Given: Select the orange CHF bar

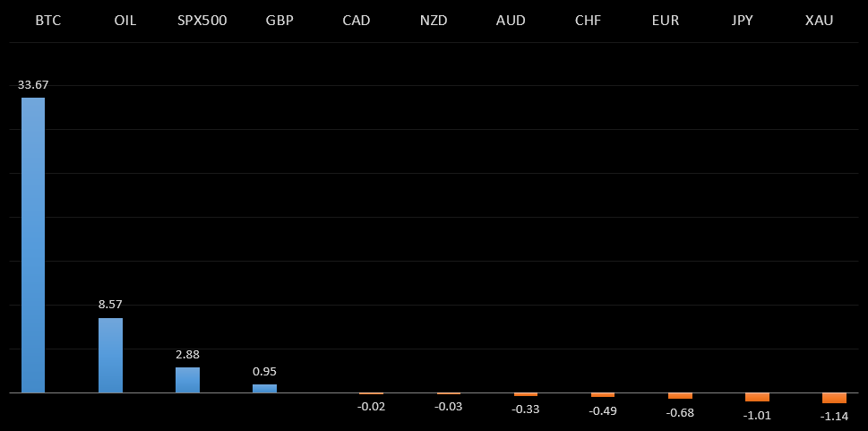Looking at the screenshot, I should click(603, 394).
